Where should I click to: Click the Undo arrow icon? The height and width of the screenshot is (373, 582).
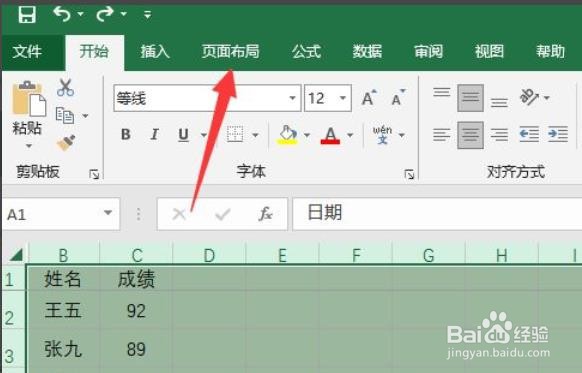(x=62, y=14)
